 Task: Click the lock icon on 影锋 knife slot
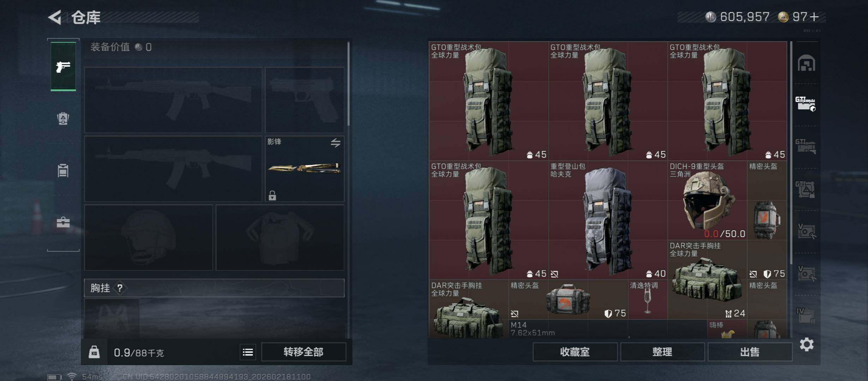tap(272, 195)
